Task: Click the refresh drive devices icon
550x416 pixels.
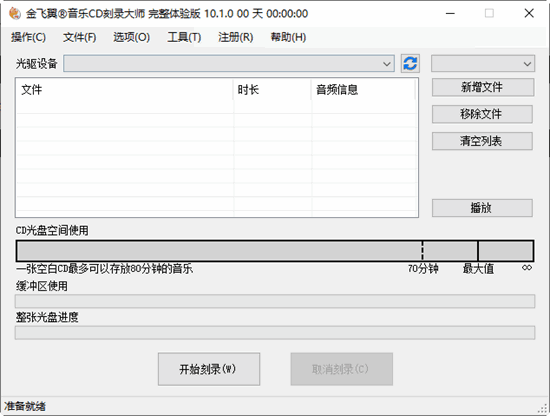Action: coord(410,63)
